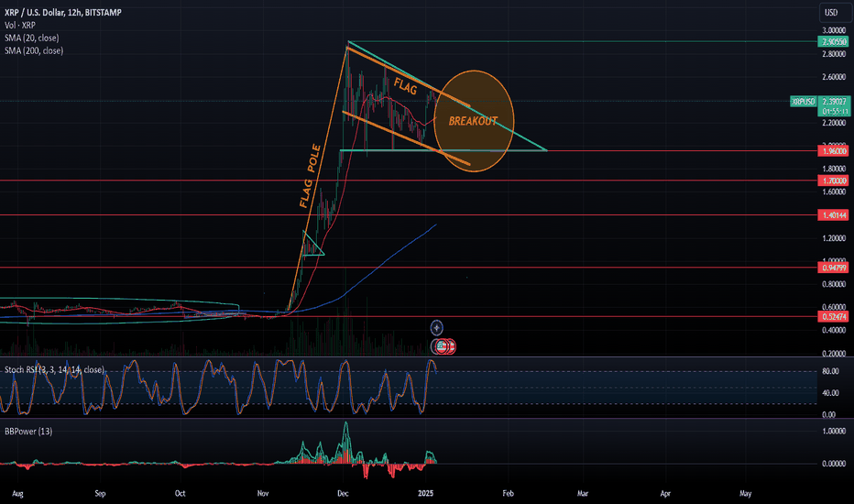
Task: Select the SMA (200, close) legend
Action: pos(34,50)
